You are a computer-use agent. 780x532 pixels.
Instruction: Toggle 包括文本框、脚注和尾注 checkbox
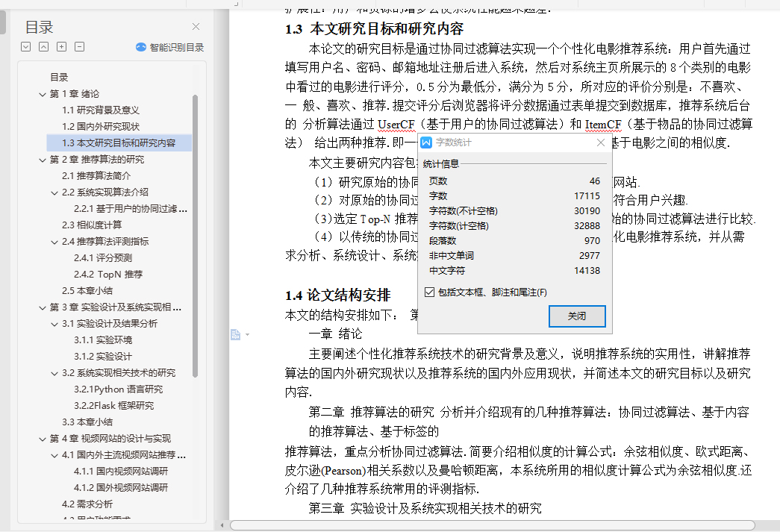(x=429, y=292)
